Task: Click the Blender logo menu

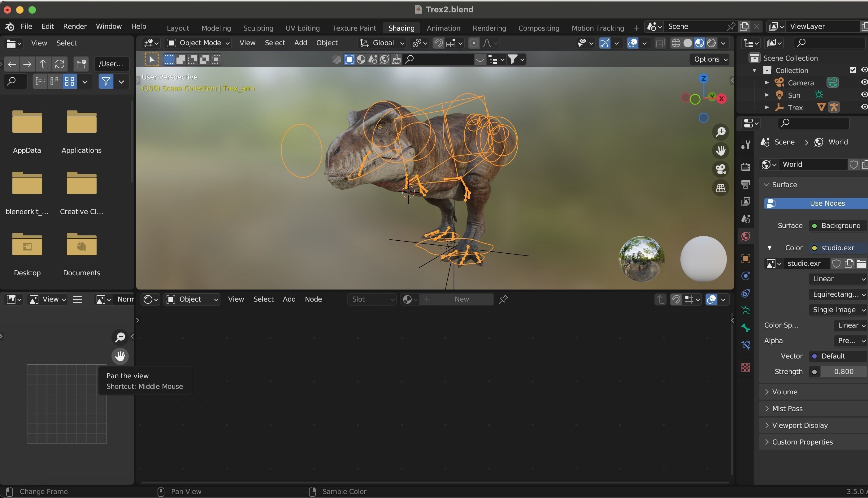Action: click(x=10, y=26)
